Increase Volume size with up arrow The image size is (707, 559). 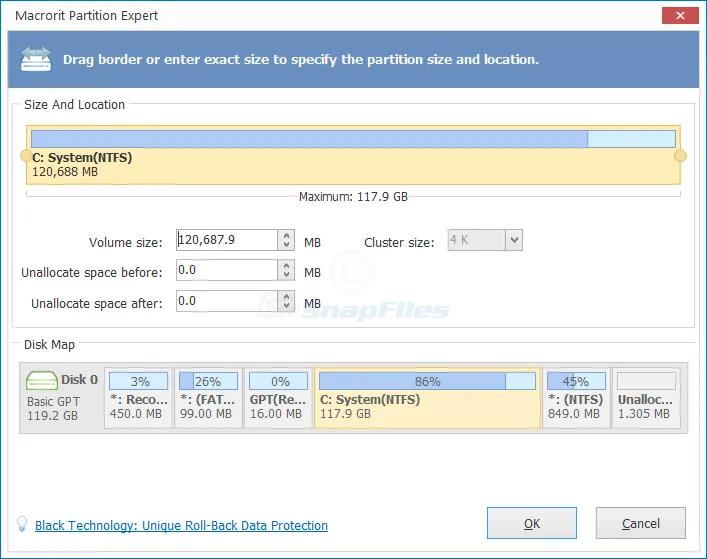[x=286, y=235]
